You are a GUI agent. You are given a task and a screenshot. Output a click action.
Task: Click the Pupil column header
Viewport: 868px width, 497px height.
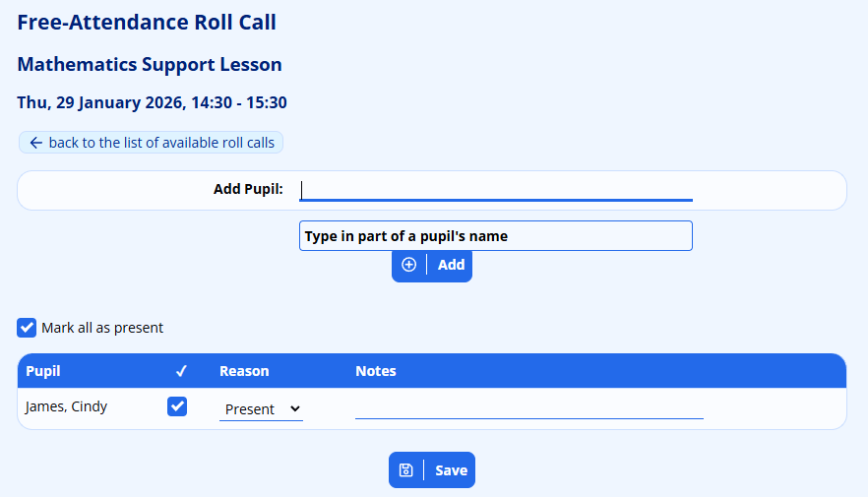tap(43, 371)
